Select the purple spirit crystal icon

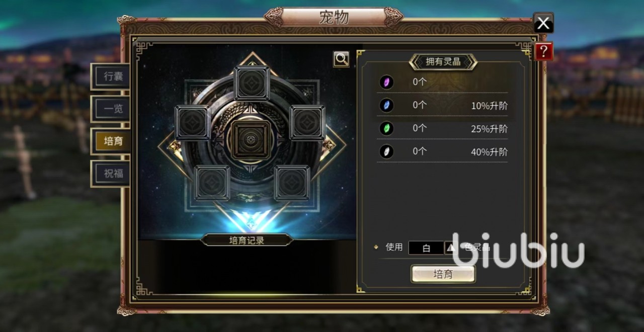click(x=386, y=82)
